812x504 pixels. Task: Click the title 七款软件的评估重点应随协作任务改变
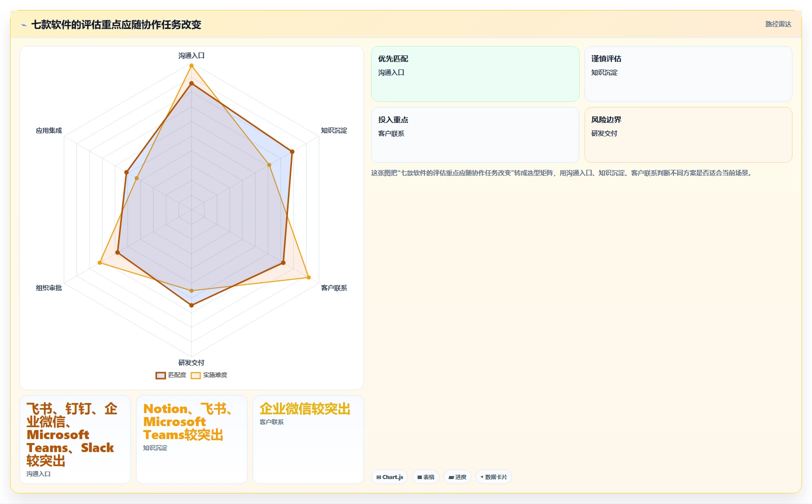coord(116,25)
